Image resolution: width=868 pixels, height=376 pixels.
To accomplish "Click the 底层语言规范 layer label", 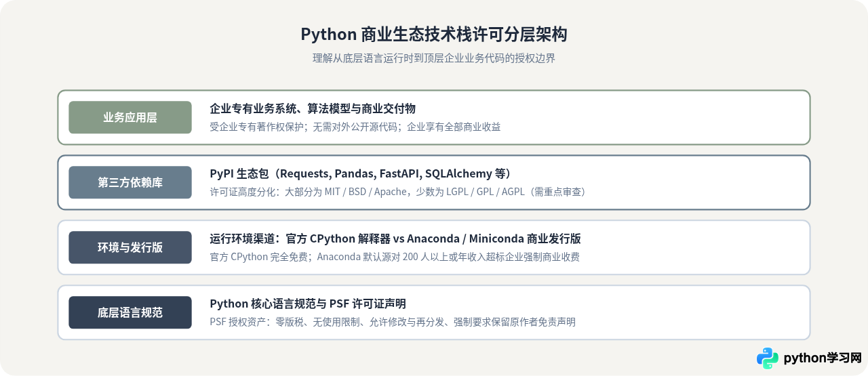I will [130, 312].
